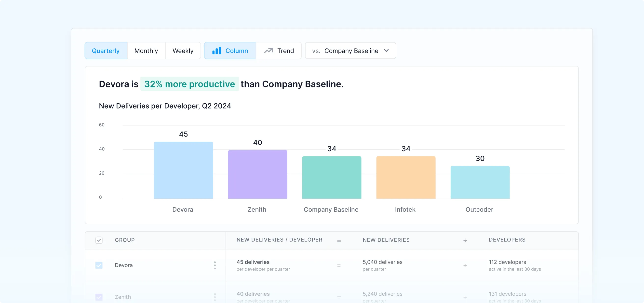
Task: Click the '45' value label above Devora
Action: (183, 134)
